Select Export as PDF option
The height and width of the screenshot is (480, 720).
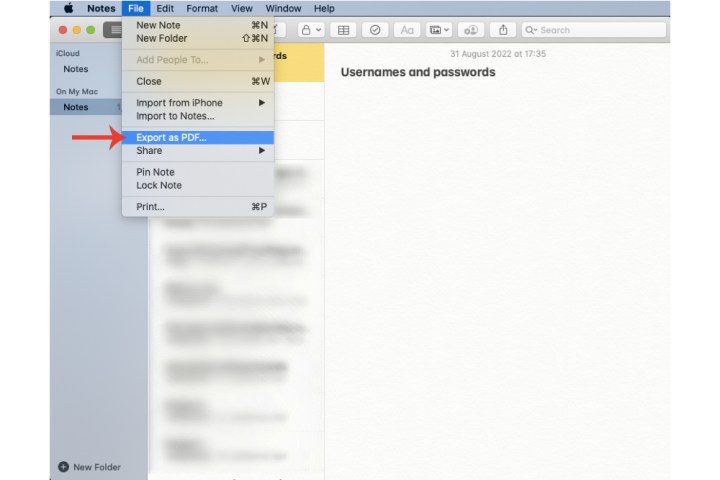click(x=198, y=137)
